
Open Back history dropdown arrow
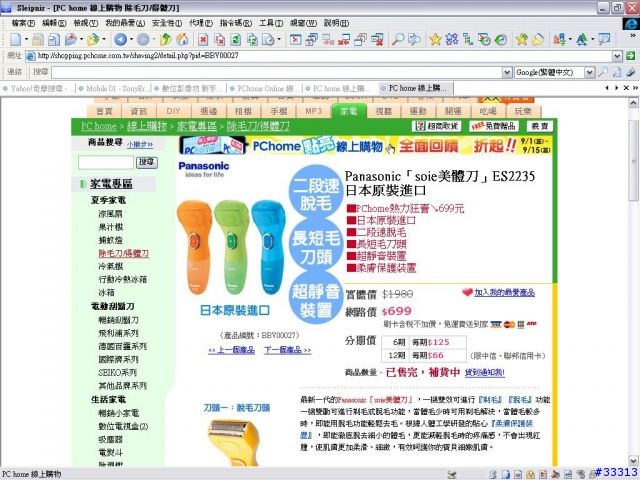click(131, 39)
